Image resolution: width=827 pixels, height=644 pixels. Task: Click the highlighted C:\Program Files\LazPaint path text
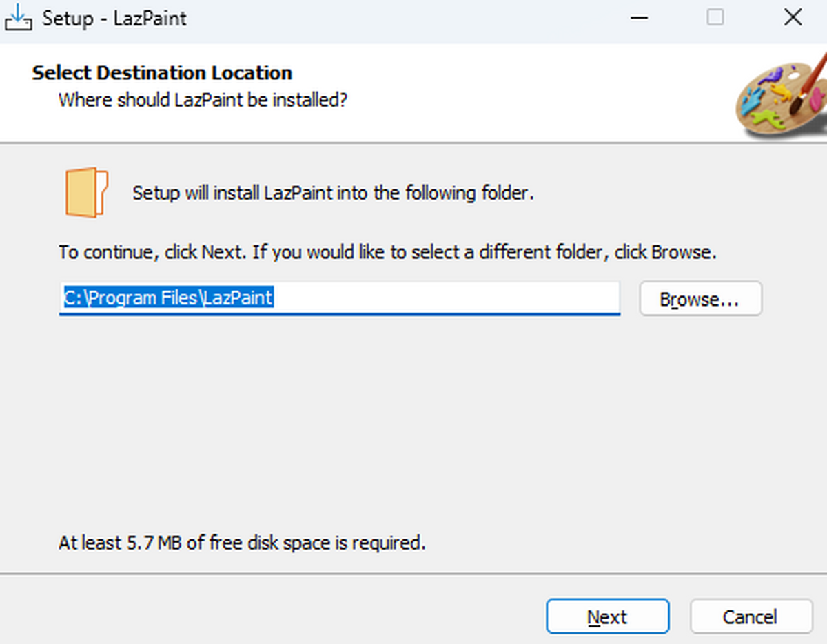coord(169,298)
